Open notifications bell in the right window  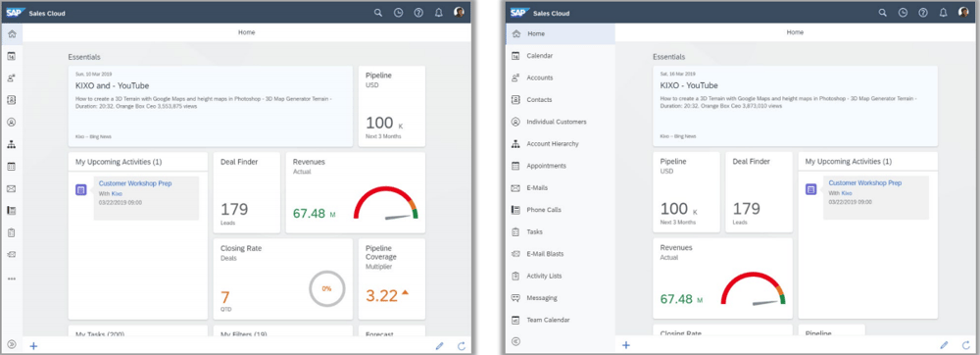(x=943, y=13)
